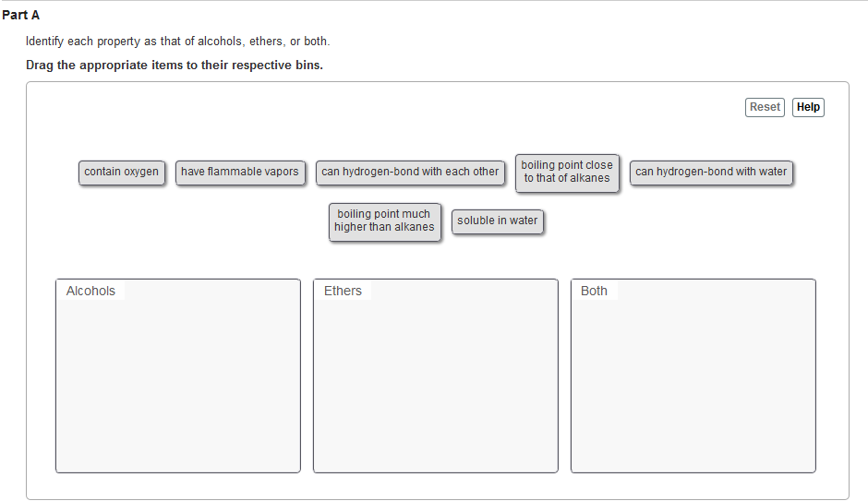Viewport: 868px width, 501px height.
Task: Click the Alcohols bin label
Action: [90, 291]
